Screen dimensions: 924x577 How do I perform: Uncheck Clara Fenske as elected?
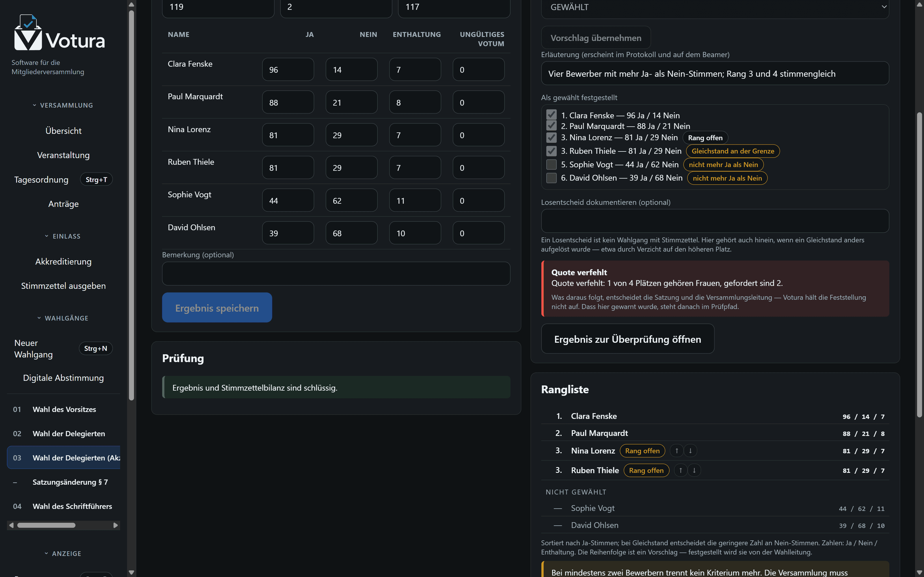click(x=551, y=115)
